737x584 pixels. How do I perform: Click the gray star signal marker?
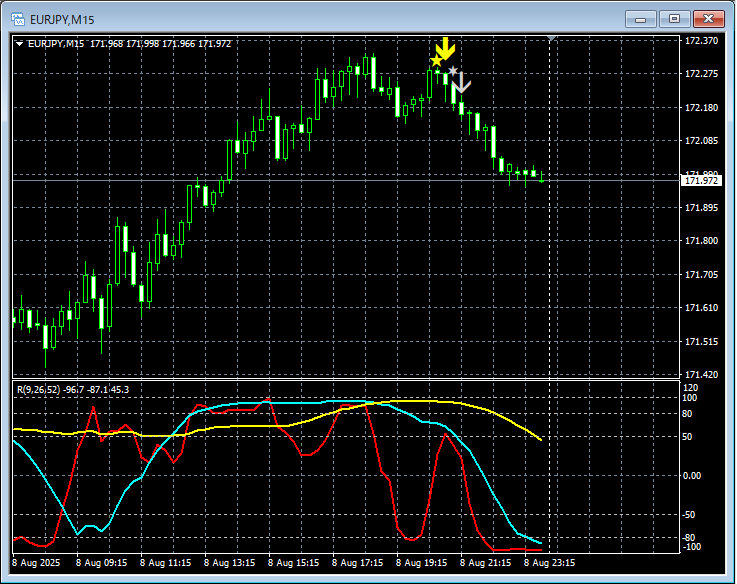click(452, 71)
